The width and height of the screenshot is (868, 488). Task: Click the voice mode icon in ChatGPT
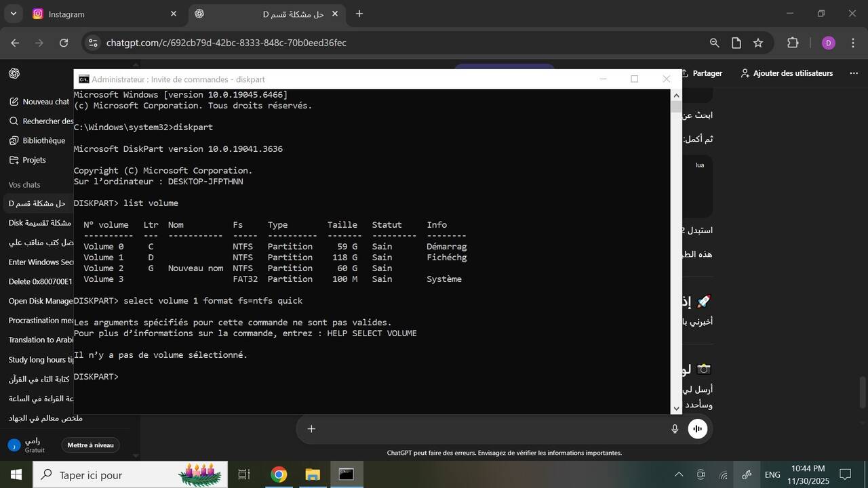point(697,428)
